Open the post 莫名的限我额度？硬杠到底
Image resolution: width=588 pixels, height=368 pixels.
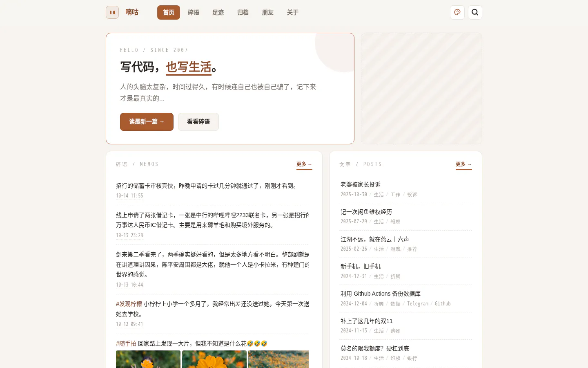click(375, 349)
